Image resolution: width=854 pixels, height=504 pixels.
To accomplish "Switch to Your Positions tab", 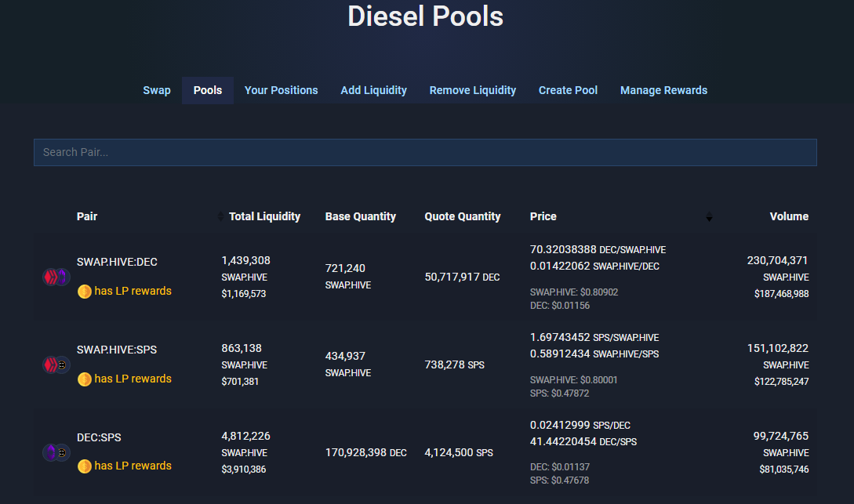I will tap(281, 90).
